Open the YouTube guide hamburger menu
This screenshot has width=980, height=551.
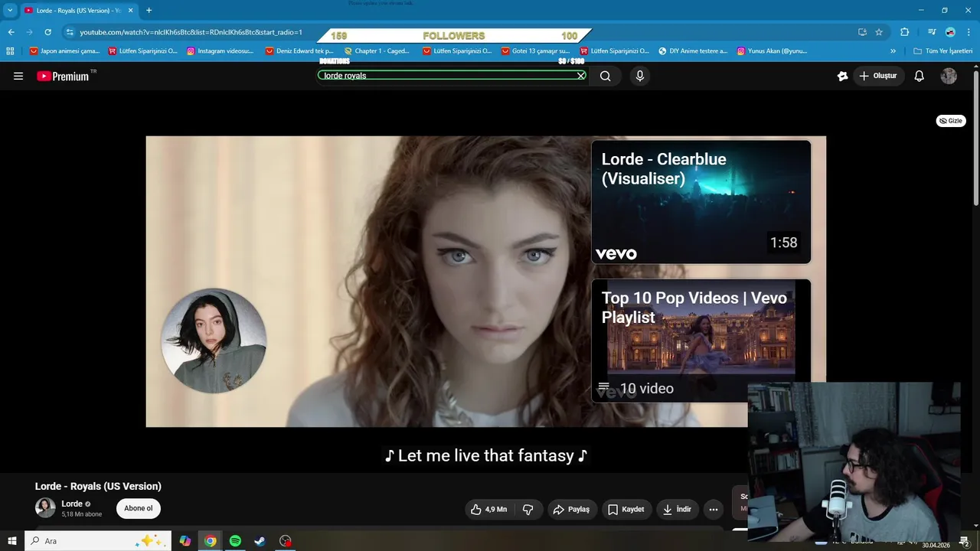(x=18, y=76)
